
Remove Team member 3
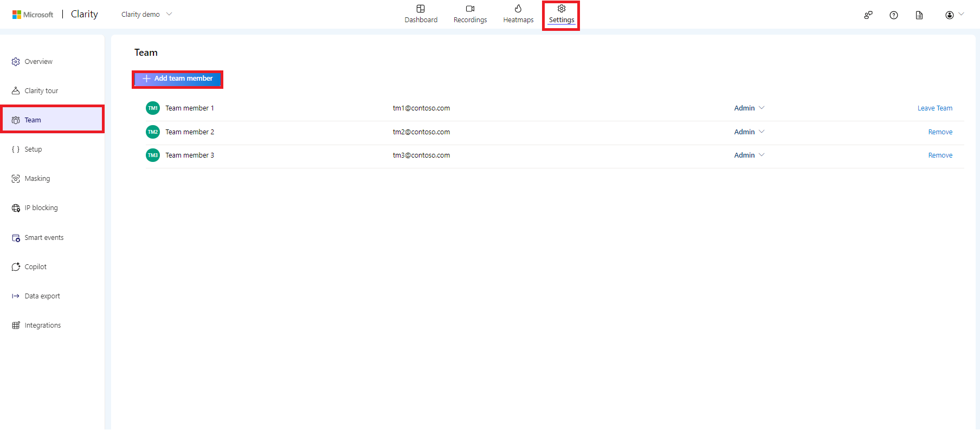pyautogui.click(x=940, y=155)
